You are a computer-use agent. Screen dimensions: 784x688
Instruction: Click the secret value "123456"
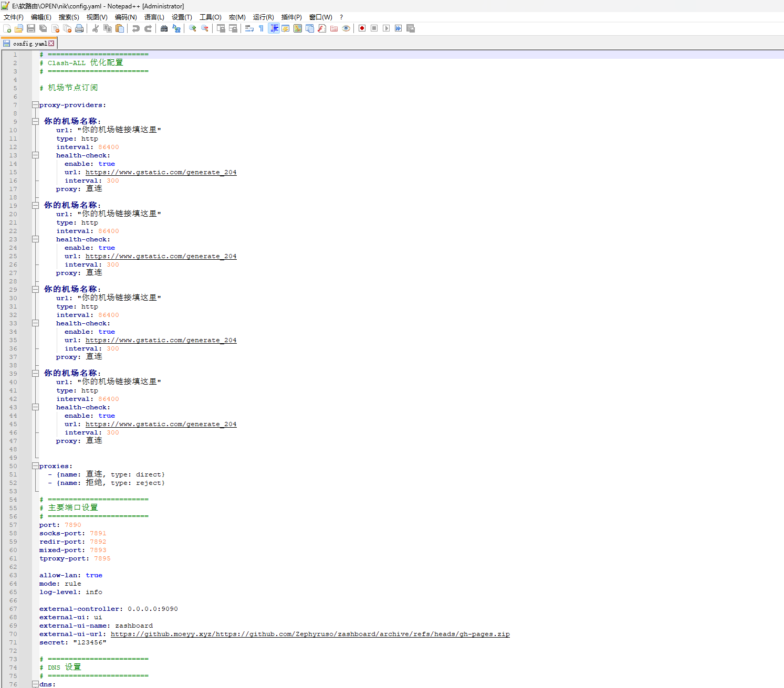point(90,642)
